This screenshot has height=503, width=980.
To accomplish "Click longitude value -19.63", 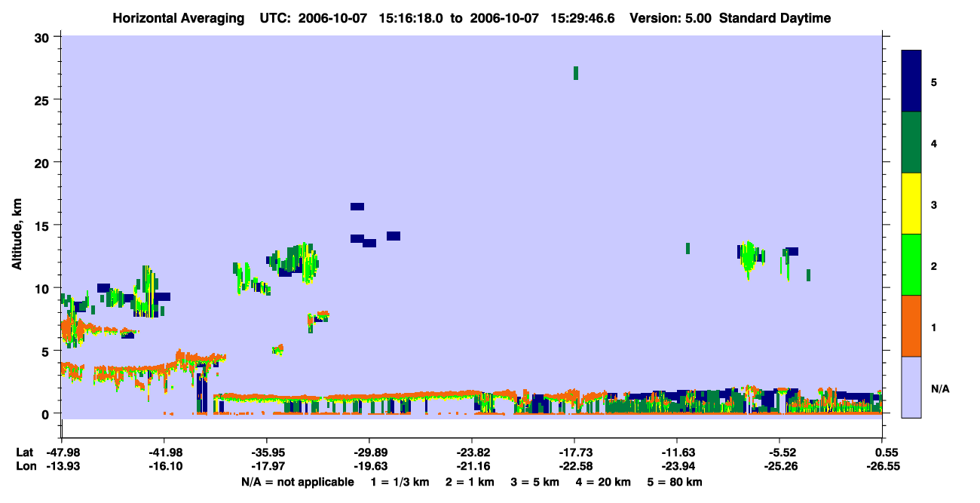I will [x=369, y=466].
